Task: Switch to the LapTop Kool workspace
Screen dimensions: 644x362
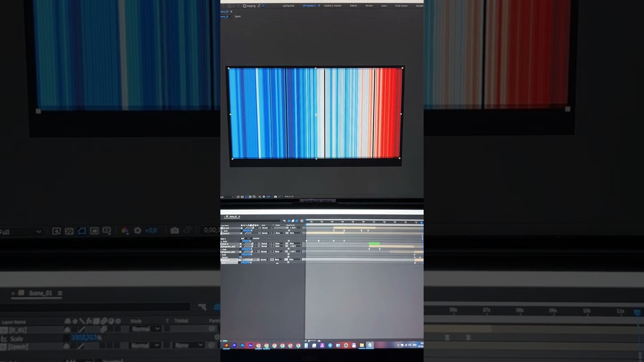Action: (288, 6)
